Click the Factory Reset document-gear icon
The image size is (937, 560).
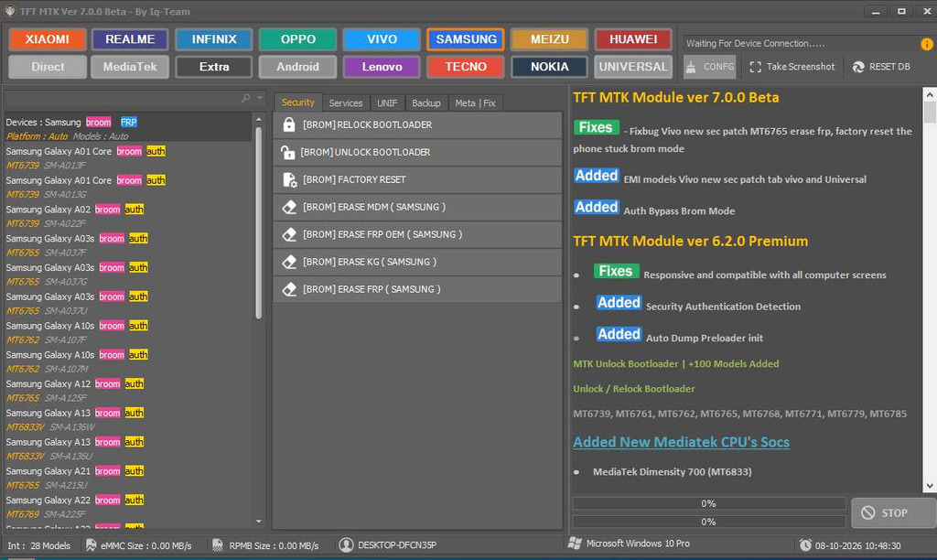click(289, 180)
